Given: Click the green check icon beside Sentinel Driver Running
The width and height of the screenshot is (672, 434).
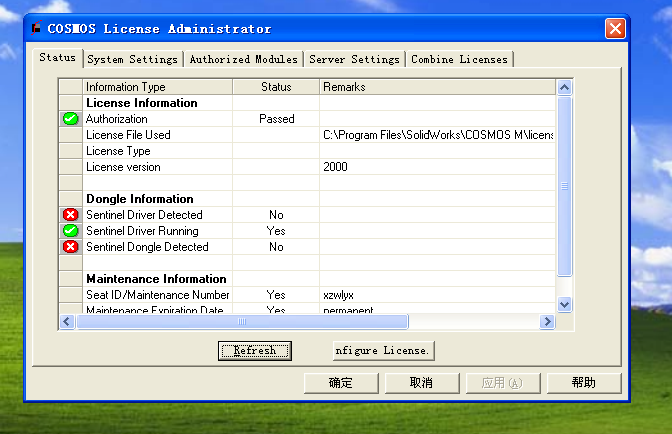Looking at the screenshot, I should pyautogui.click(x=71, y=231).
